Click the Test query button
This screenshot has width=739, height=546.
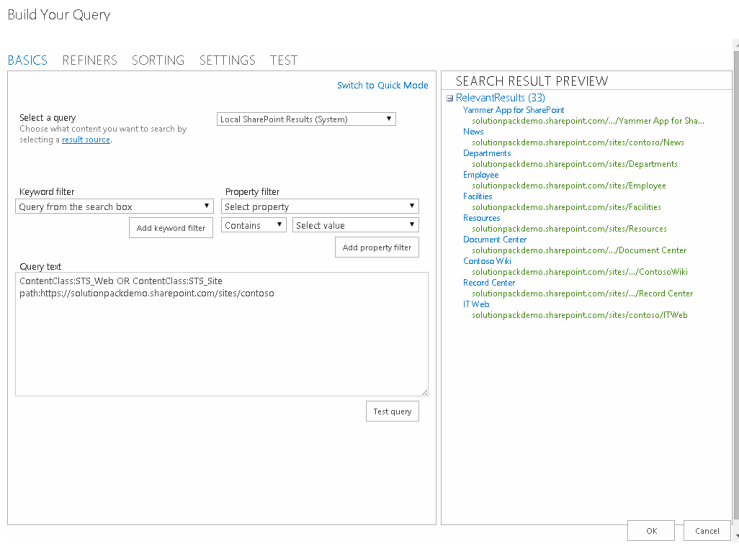393,412
